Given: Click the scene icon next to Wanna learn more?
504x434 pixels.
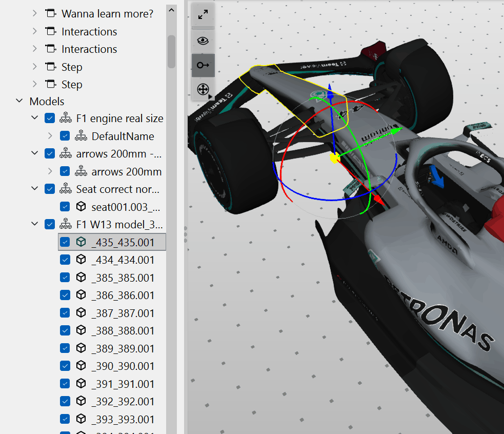Looking at the screenshot, I should [51, 13].
